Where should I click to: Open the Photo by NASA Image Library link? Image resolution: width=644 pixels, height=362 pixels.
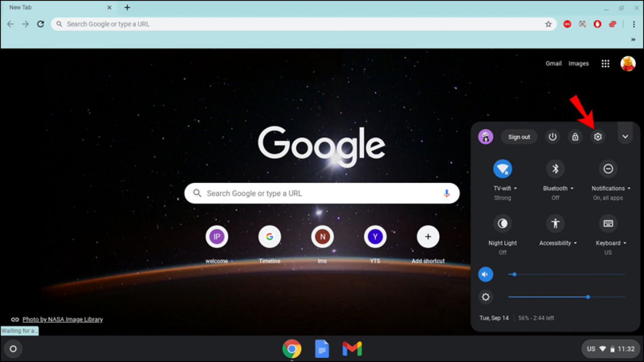pyautogui.click(x=62, y=319)
